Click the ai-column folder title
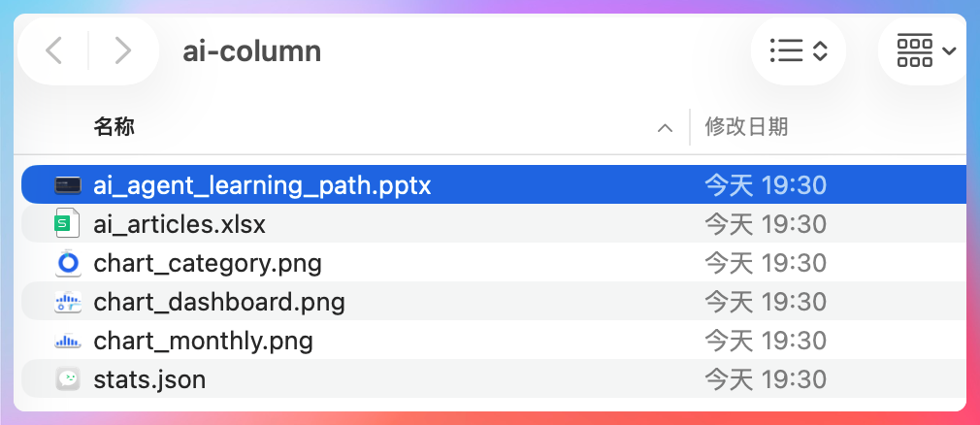The width and height of the screenshot is (980, 425). [x=252, y=50]
